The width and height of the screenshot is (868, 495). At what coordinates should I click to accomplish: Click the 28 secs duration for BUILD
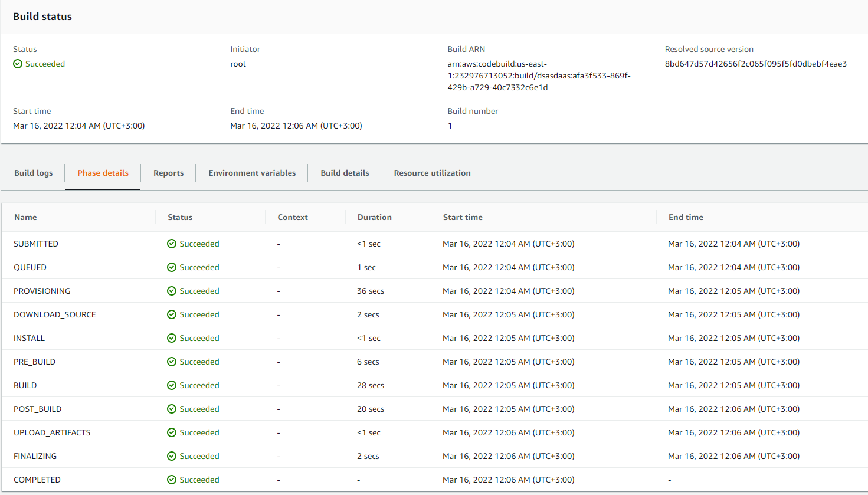pos(371,385)
